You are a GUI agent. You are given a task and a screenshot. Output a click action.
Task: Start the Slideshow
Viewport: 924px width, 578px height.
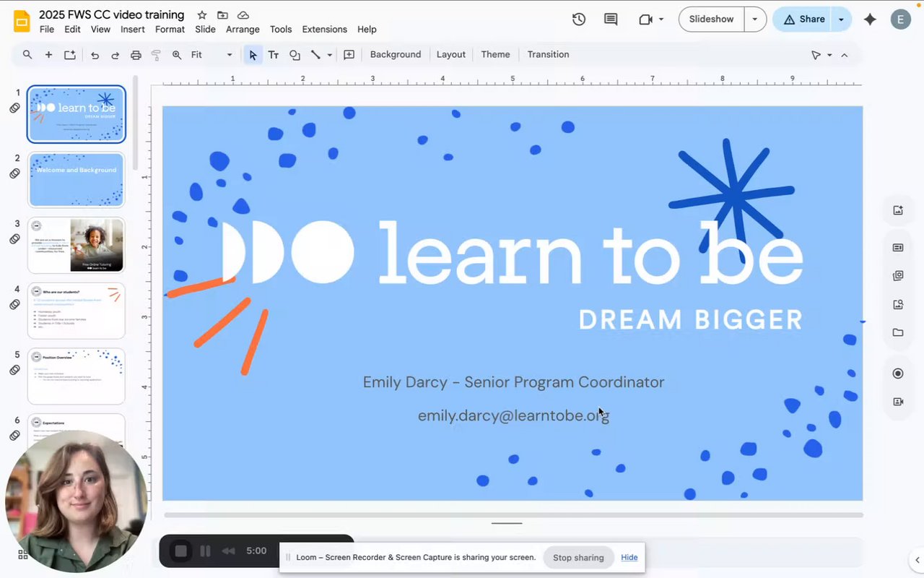point(711,20)
